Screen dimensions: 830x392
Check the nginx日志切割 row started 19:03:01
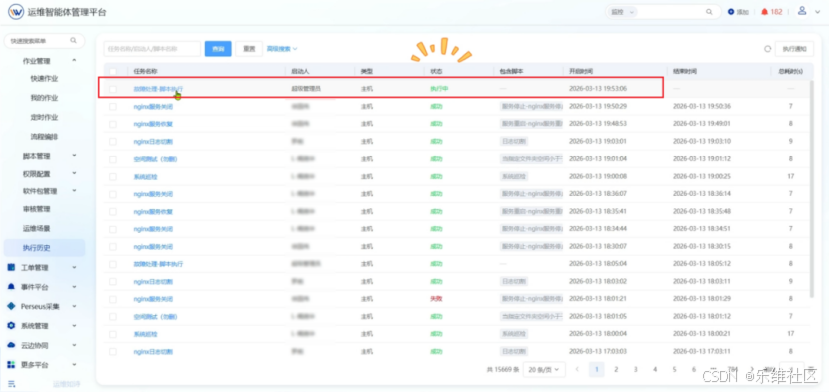[x=113, y=142]
